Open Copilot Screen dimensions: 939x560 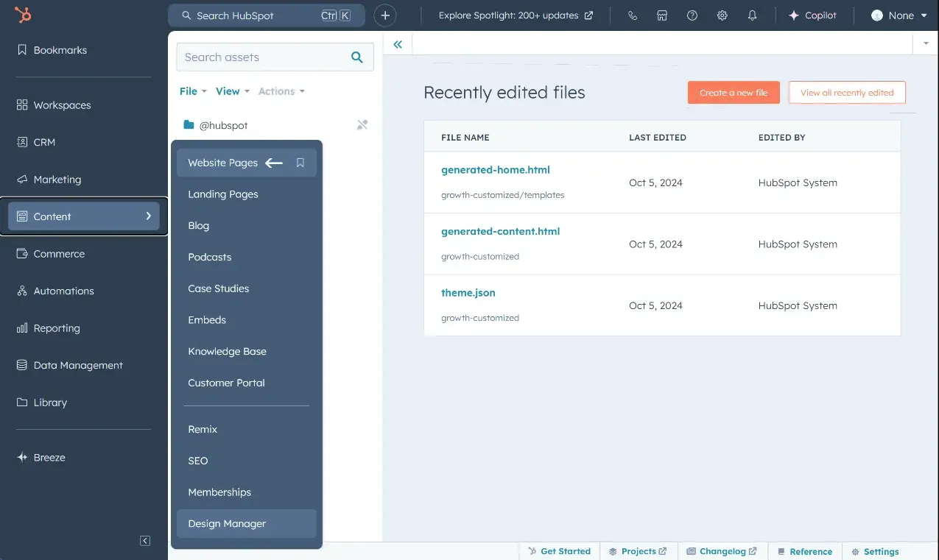tap(812, 15)
